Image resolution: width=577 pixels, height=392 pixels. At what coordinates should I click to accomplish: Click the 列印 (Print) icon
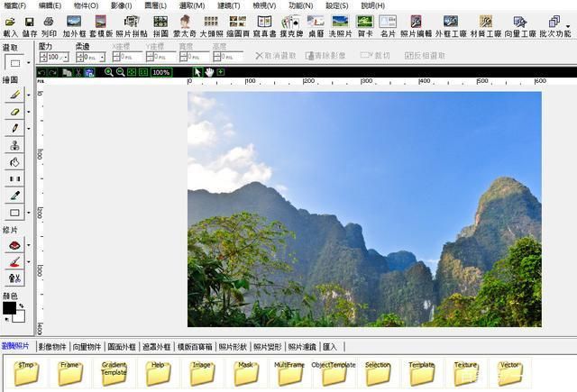pyautogui.click(x=49, y=26)
